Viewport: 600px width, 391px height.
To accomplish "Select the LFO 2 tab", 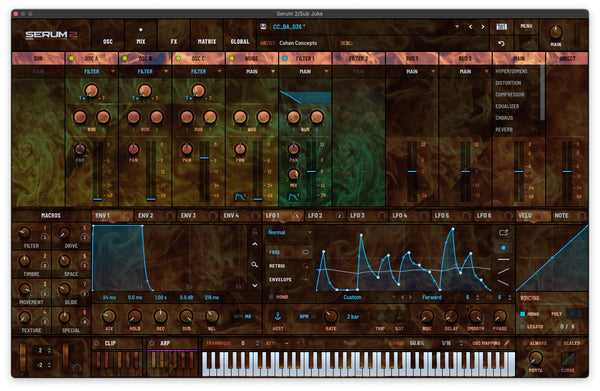I will pyautogui.click(x=324, y=216).
